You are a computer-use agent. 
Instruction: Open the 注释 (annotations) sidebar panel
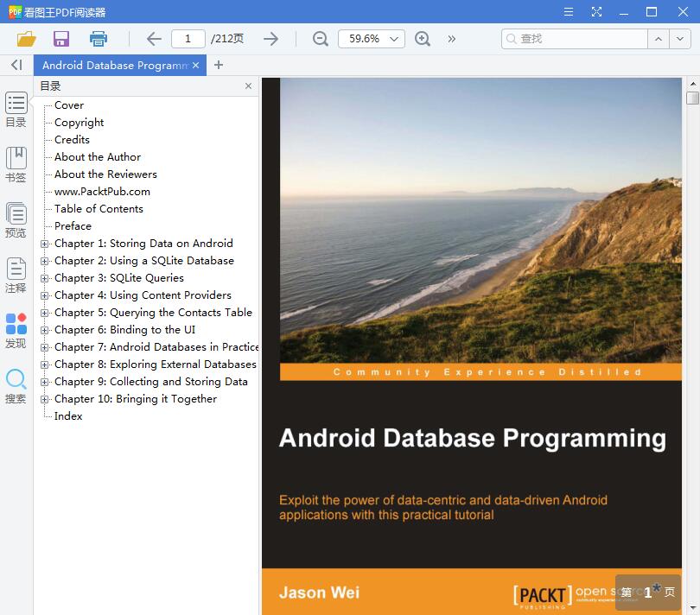pos(16,276)
